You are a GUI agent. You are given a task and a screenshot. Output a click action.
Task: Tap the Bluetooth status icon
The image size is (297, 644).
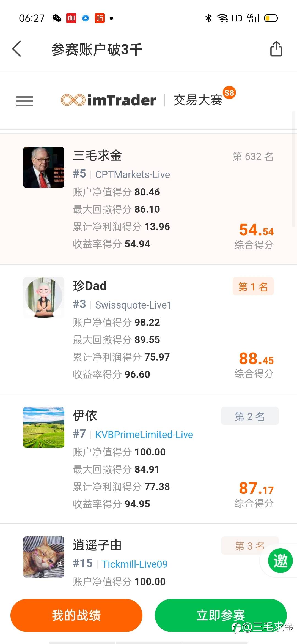208,18
